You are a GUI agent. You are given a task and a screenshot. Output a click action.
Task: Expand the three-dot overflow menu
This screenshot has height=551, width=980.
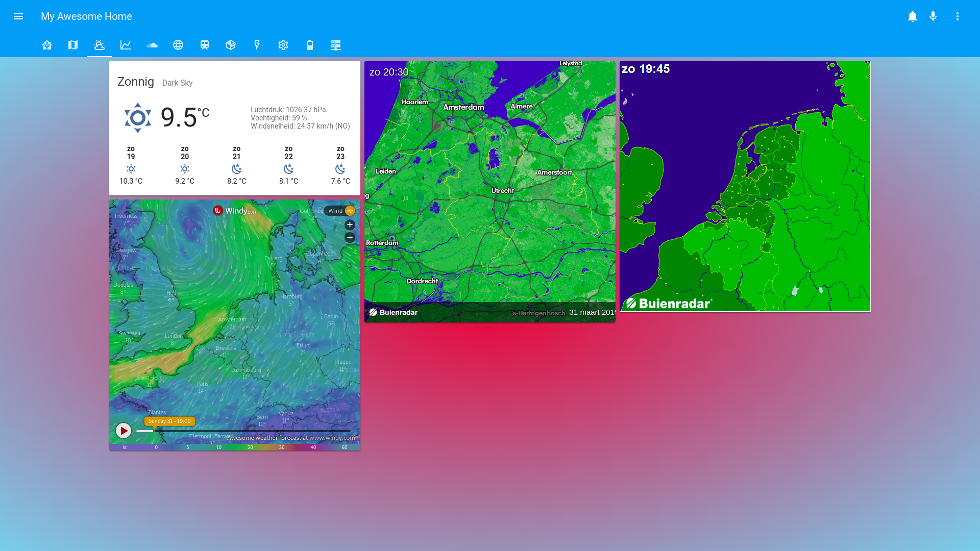tap(958, 16)
